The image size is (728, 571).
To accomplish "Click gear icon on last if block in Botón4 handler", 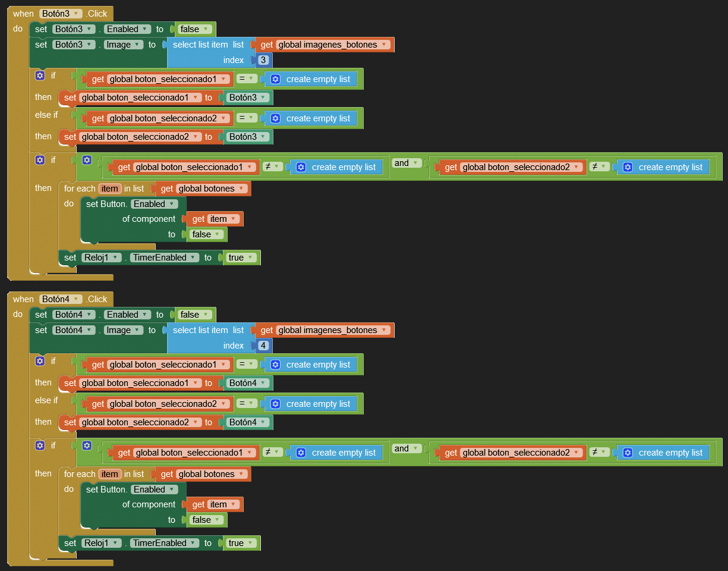I will click(40, 445).
